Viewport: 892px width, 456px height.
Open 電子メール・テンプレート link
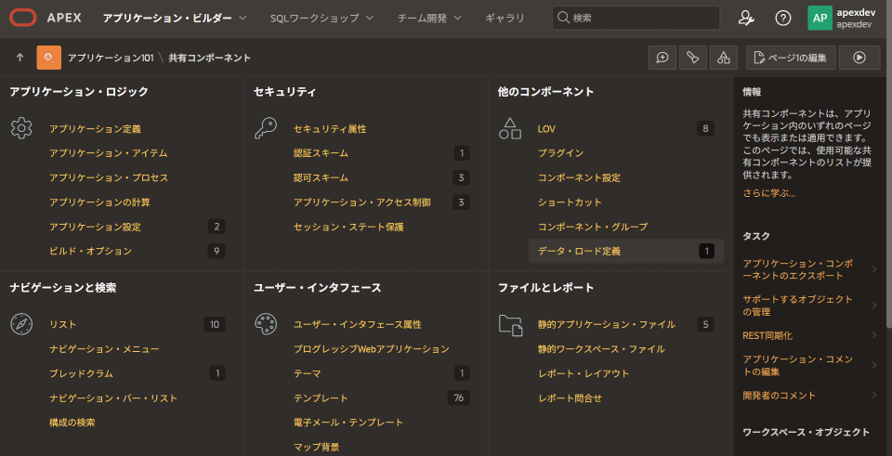click(x=348, y=422)
